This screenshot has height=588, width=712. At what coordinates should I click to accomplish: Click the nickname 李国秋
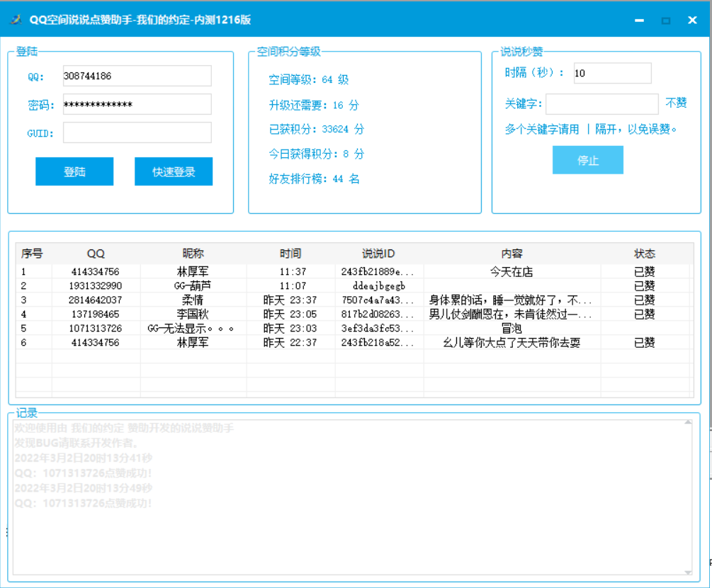click(193, 315)
